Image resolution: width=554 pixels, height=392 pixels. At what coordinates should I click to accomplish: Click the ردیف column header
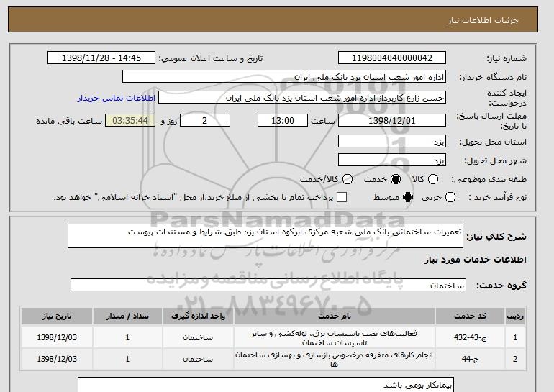[x=515, y=316]
